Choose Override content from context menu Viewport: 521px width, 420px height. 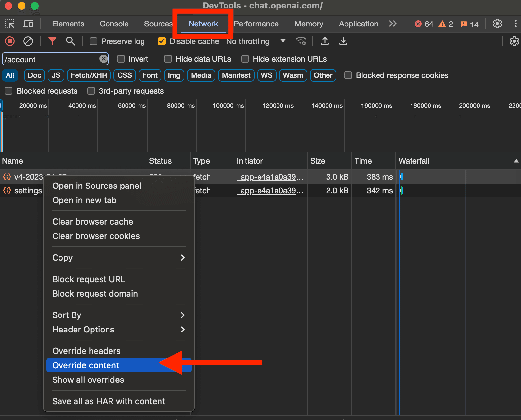[86, 365]
